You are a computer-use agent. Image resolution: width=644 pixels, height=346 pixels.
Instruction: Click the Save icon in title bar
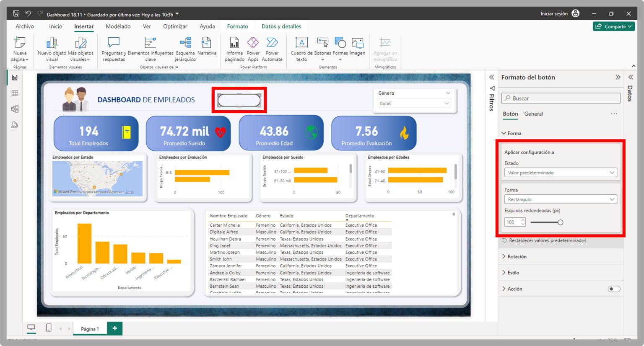pos(16,13)
